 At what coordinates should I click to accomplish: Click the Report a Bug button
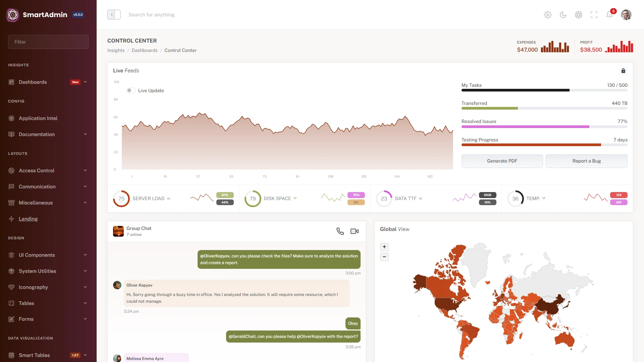click(x=587, y=161)
